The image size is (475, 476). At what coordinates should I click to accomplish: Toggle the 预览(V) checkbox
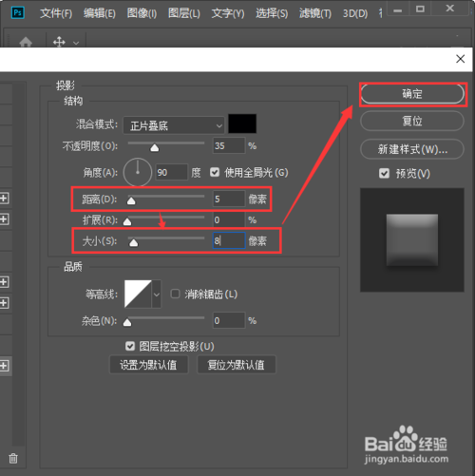[x=384, y=173]
